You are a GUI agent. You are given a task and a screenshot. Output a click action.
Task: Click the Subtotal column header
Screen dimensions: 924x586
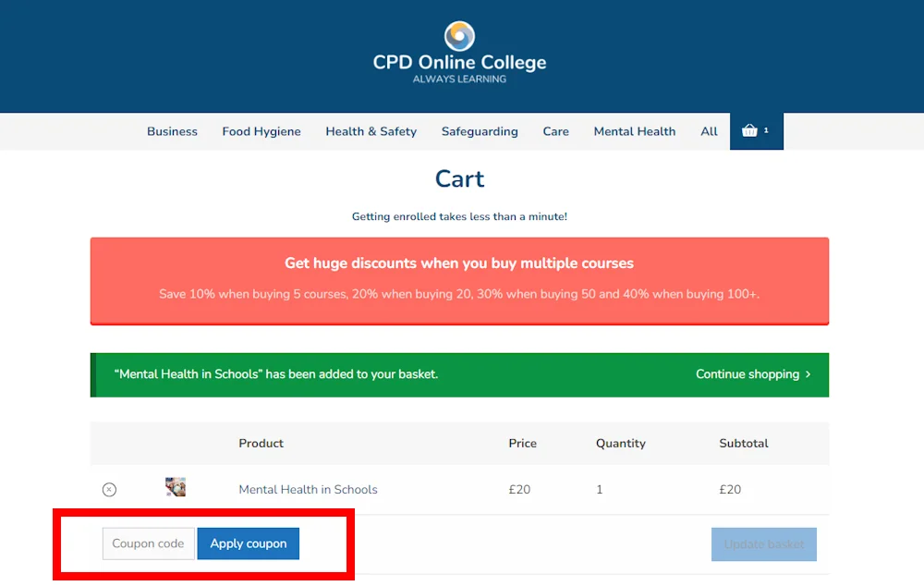[x=744, y=444]
